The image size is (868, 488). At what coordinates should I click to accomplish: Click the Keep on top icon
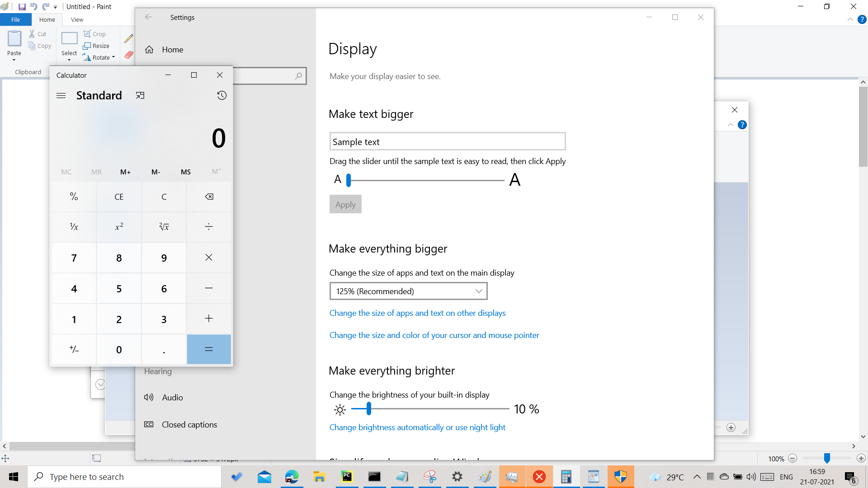click(140, 95)
